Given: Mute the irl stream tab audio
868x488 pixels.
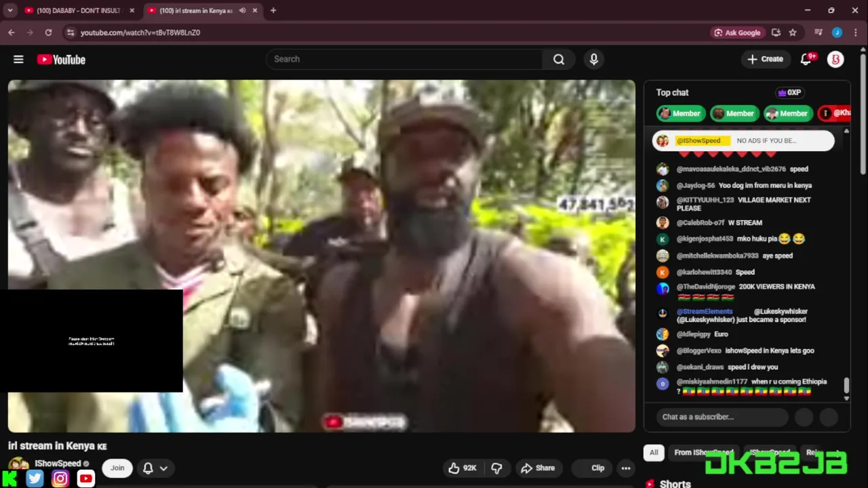Looking at the screenshot, I should tap(242, 10).
